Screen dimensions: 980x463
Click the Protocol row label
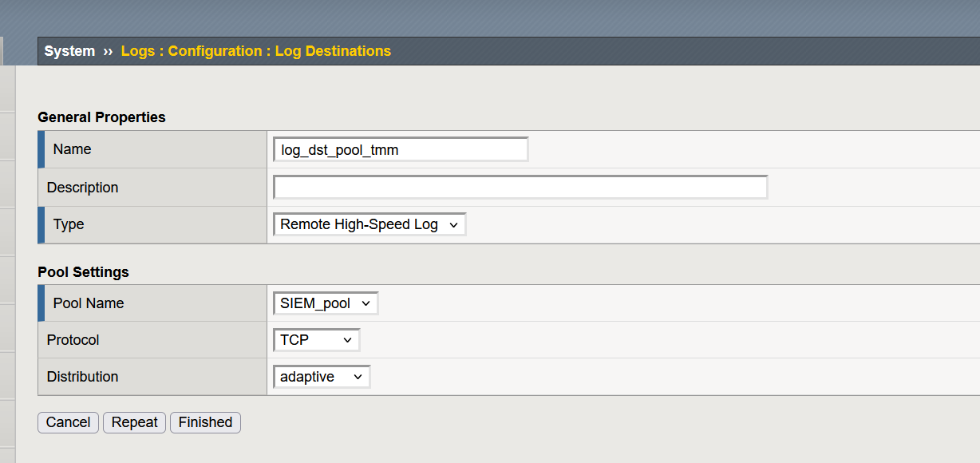tap(73, 340)
